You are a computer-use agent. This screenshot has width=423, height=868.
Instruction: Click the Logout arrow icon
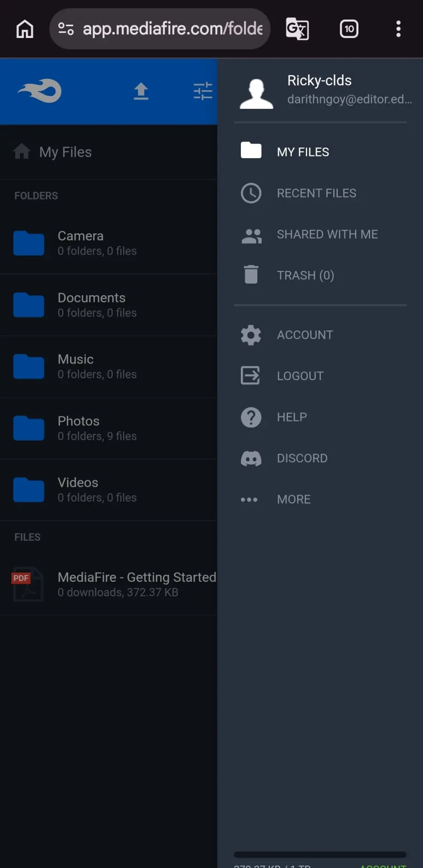point(250,375)
